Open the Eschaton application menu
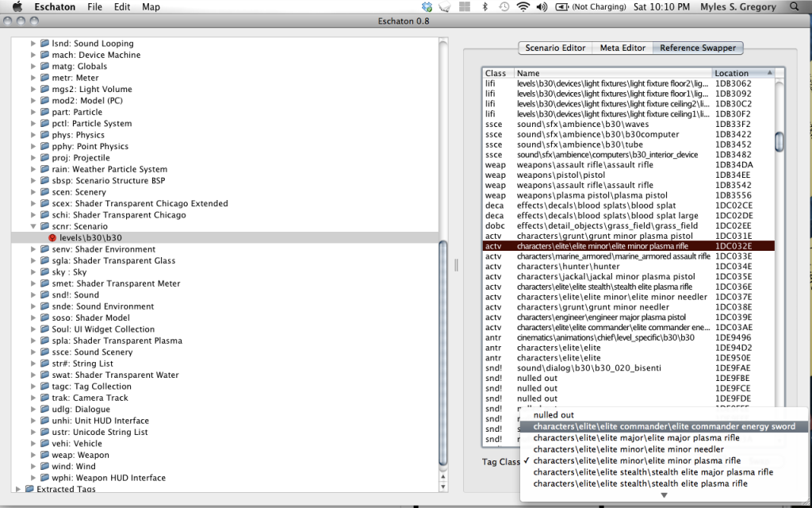 pyautogui.click(x=55, y=6)
